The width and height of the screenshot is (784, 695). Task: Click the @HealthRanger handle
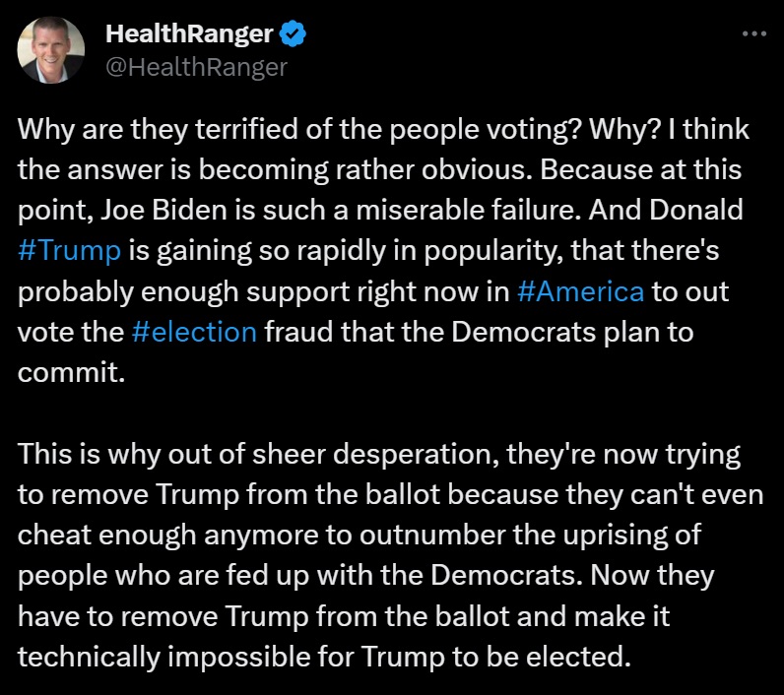click(x=196, y=67)
